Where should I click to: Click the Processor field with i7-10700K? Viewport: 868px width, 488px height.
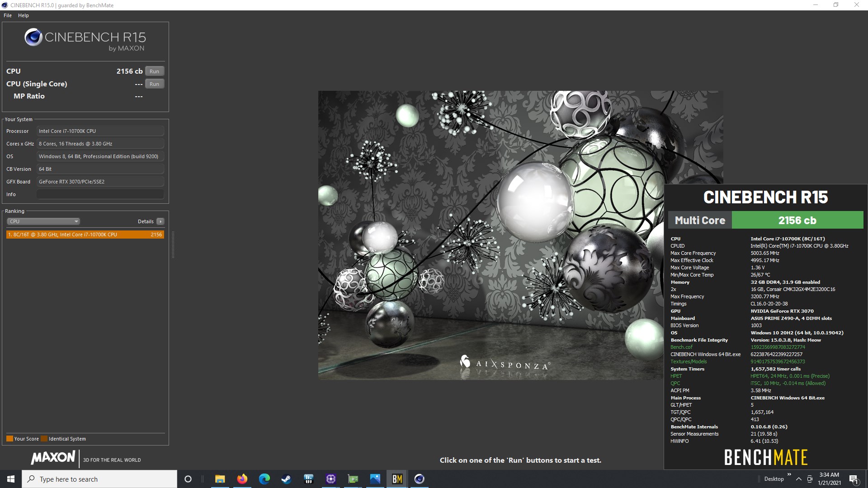(x=100, y=131)
